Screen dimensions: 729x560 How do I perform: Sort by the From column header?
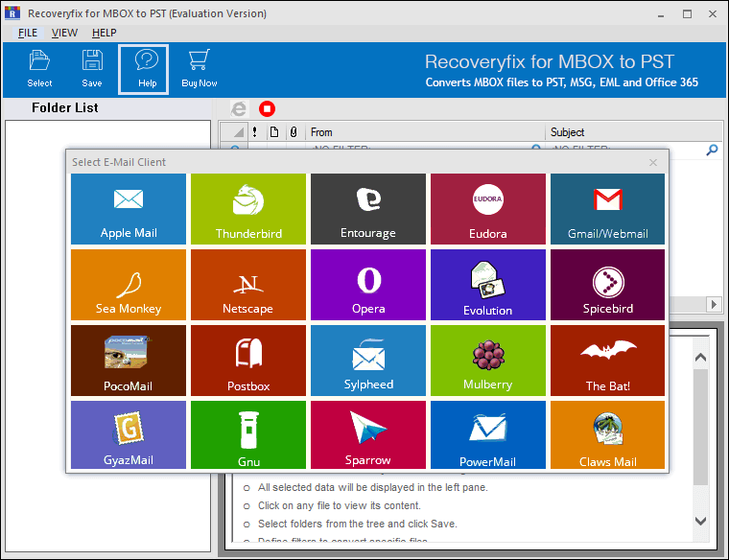pyautogui.click(x=425, y=132)
